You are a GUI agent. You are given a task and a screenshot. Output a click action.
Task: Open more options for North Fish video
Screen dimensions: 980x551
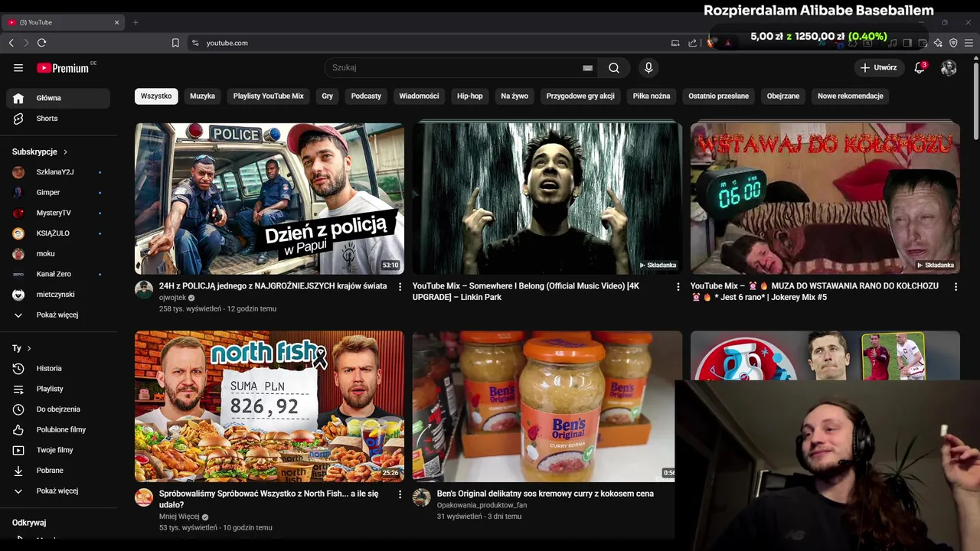[x=400, y=495]
